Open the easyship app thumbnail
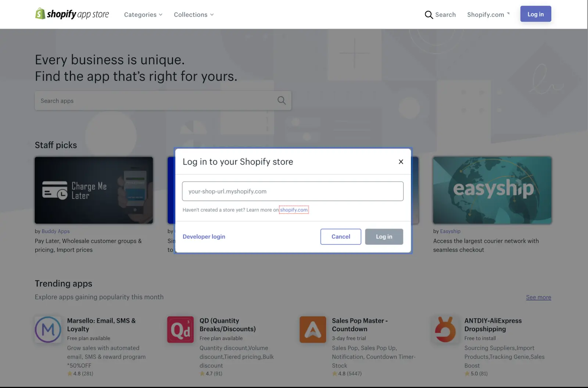 click(x=492, y=190)
